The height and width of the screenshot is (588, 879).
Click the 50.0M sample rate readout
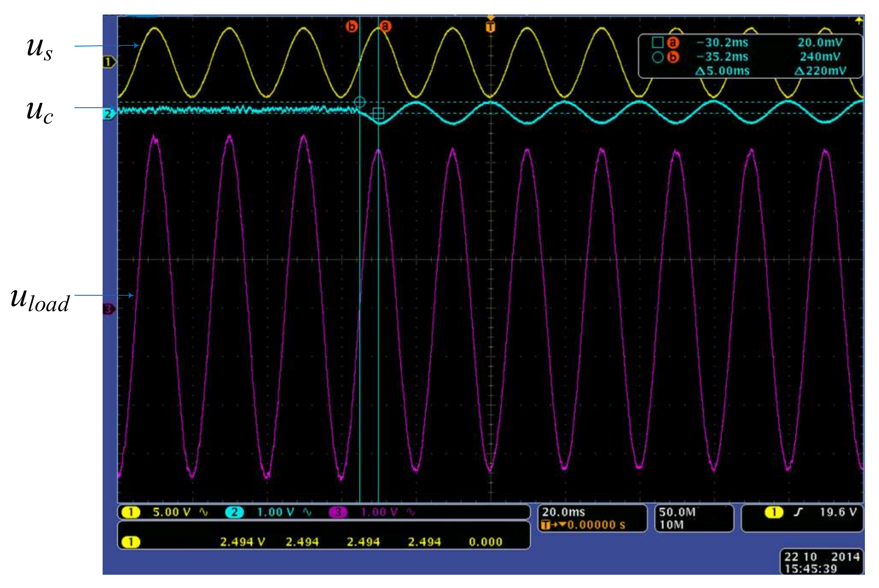(677, 512)
